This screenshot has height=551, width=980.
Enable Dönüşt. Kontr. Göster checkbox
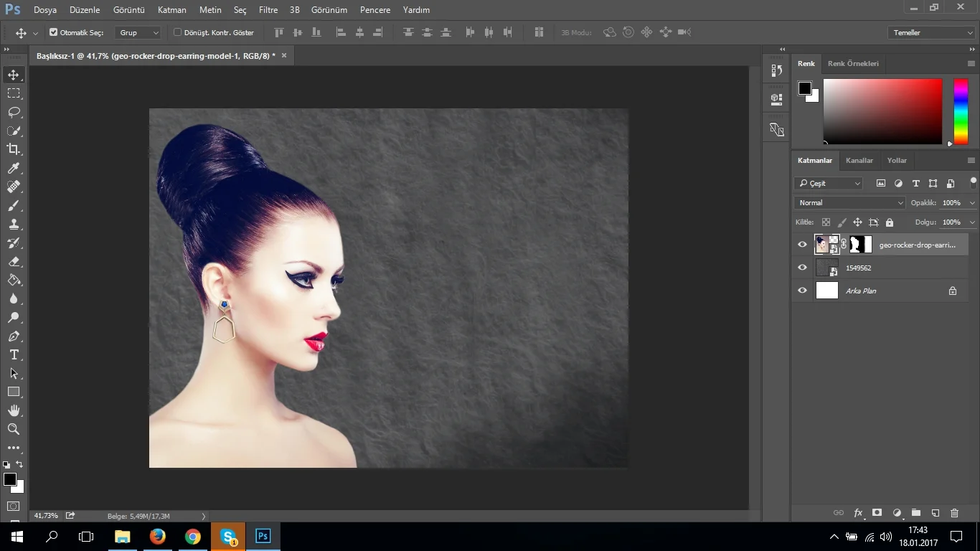(177, 32)
